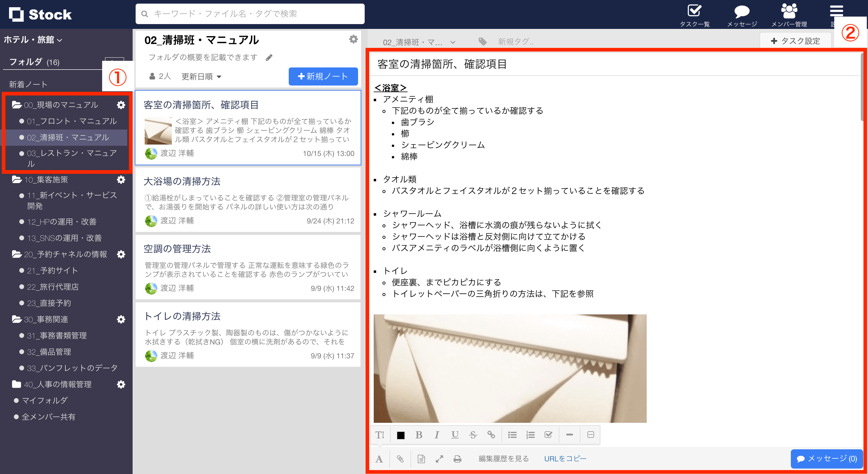Open the black text color swatch
This screenshot has width=868, height=474.
401,435
